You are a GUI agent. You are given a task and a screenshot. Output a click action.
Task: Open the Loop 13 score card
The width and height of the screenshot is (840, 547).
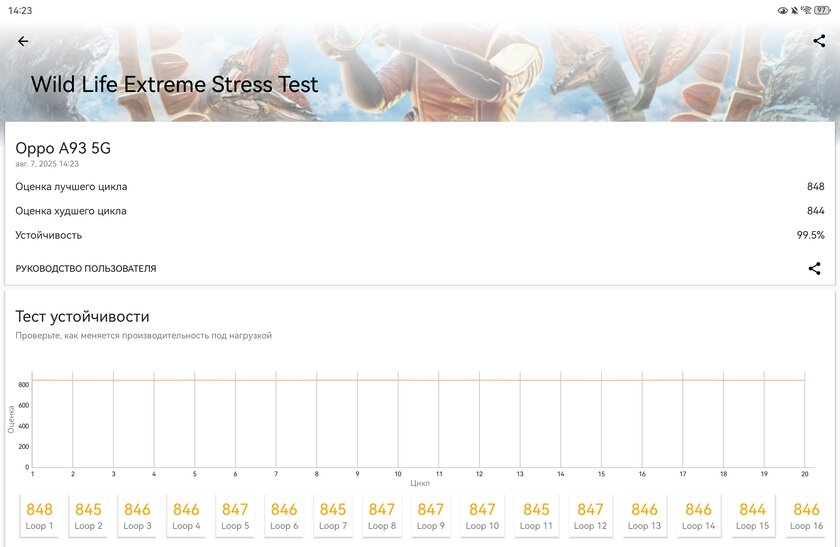(644, 516)
